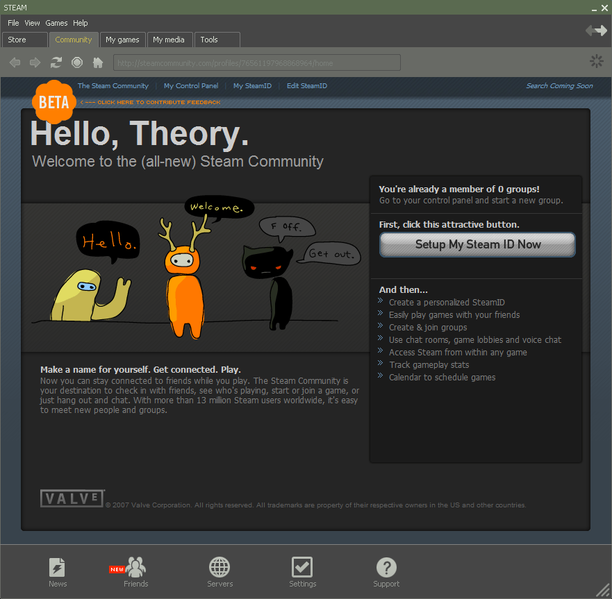Open the Servers globe icon

click(220, 572)
